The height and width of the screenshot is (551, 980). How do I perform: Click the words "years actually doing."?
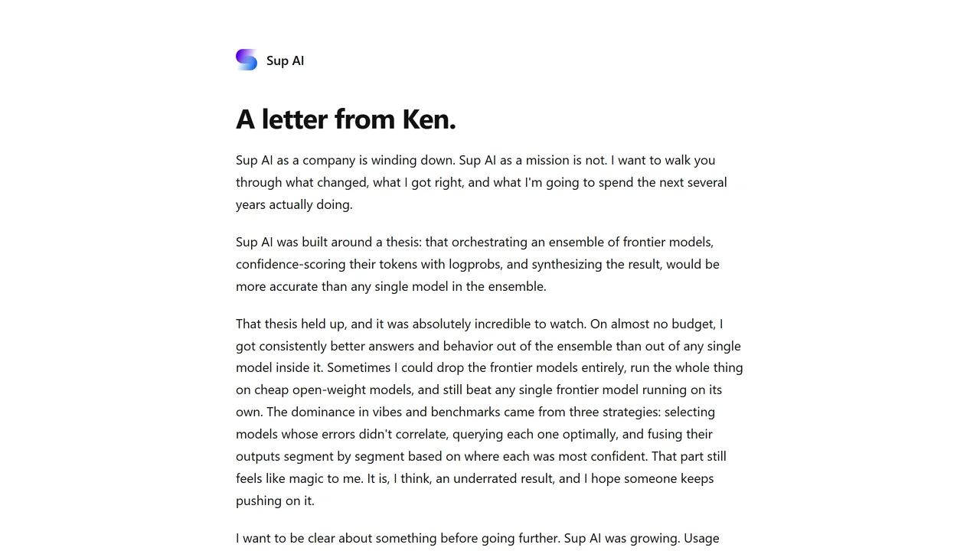(294, 204)
